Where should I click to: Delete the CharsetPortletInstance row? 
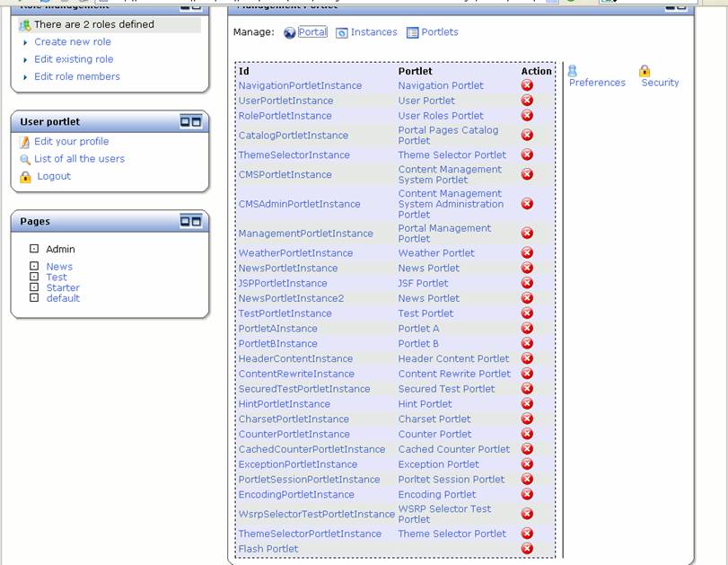[527, 419]
